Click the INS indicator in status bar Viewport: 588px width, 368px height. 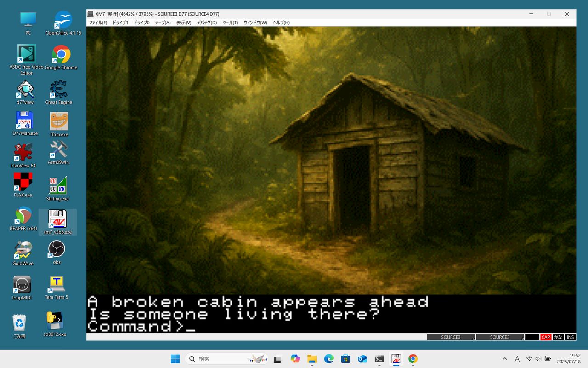pos(570,337)
